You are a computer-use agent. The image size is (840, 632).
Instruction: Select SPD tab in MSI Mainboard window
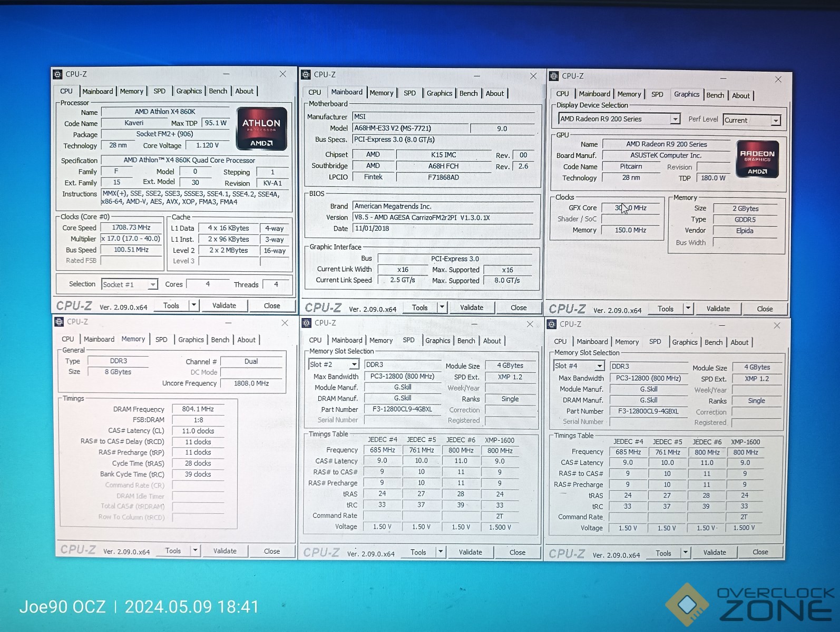409,93
